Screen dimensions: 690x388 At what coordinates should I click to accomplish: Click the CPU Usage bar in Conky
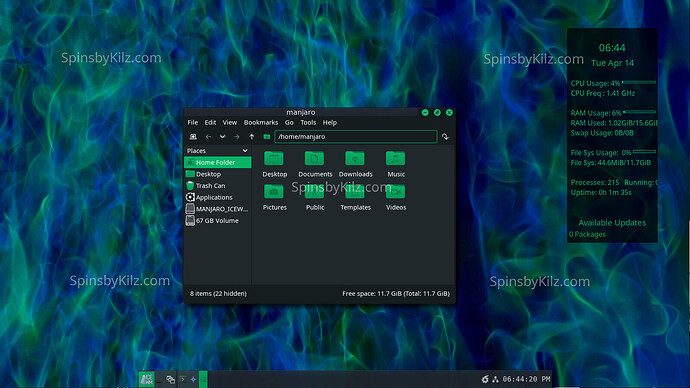(639, 82)
